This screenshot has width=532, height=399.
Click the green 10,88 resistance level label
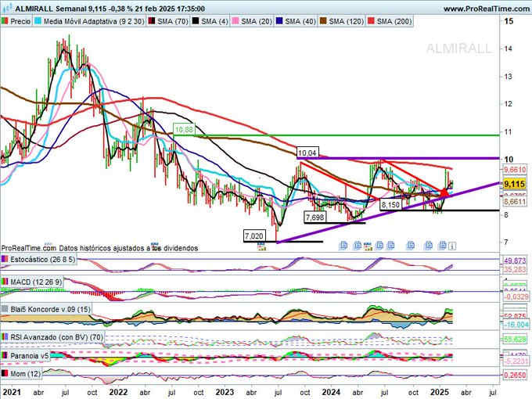(x=184, y=129)
